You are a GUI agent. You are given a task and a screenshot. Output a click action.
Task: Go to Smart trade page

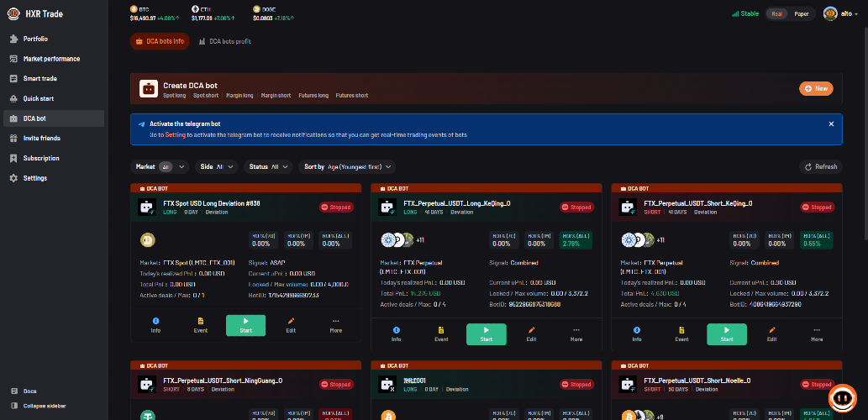[x=54, y=79]
